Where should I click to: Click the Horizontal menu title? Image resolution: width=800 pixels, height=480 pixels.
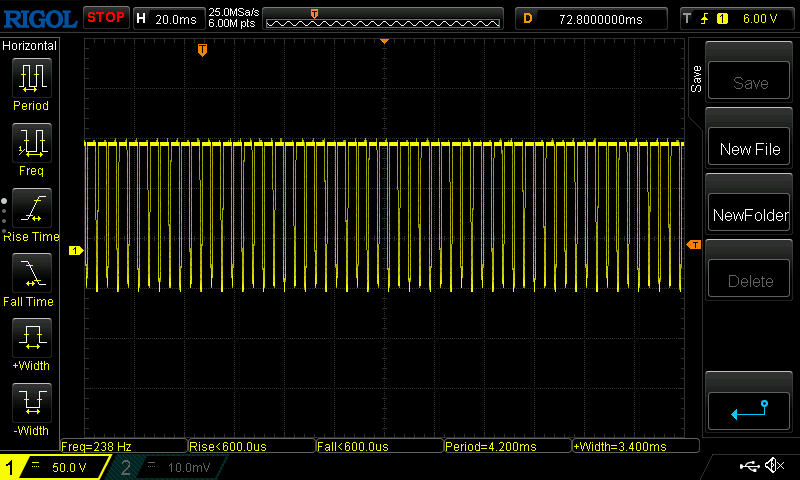[30, 46]
